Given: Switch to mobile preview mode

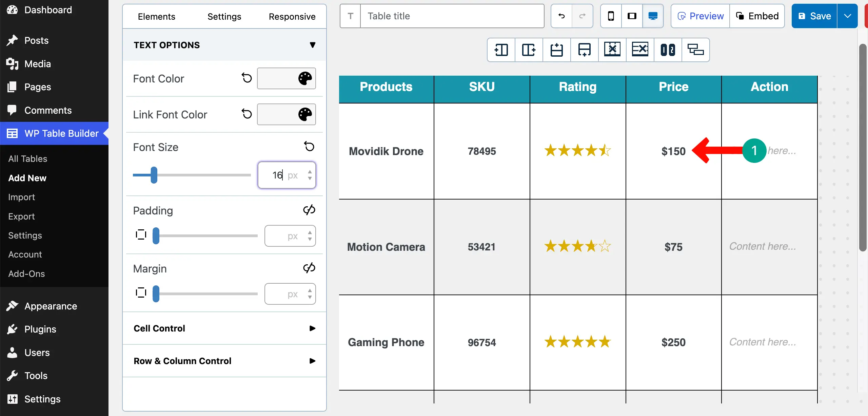Looking at the screenshot, I should click(611, 16).
